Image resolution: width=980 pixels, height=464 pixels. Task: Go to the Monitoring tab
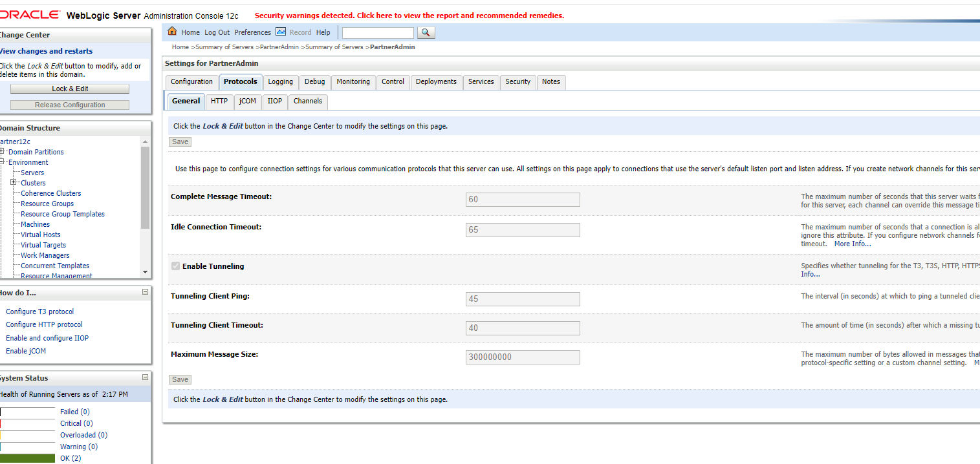(353, 82)
